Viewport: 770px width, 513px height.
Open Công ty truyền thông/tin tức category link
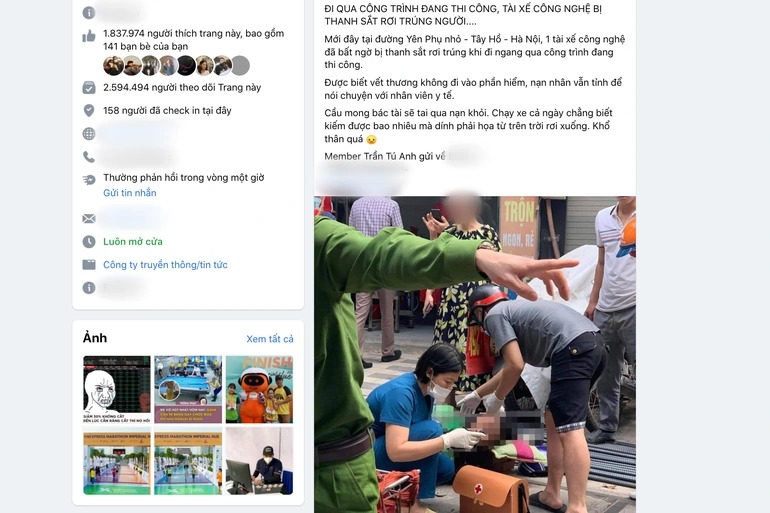point(165,265)
